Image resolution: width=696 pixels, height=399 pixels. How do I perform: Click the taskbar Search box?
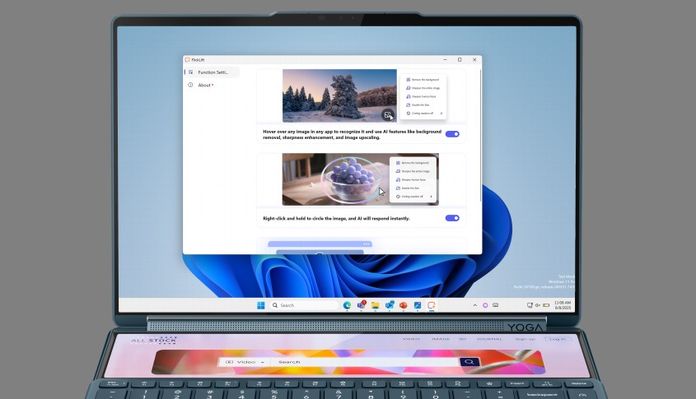tap(304, 305)
